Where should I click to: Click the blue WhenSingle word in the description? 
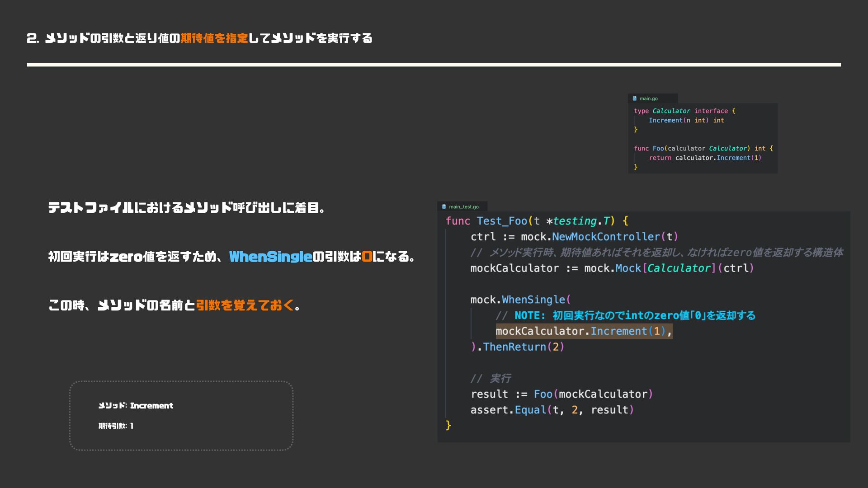coord(270,257)
